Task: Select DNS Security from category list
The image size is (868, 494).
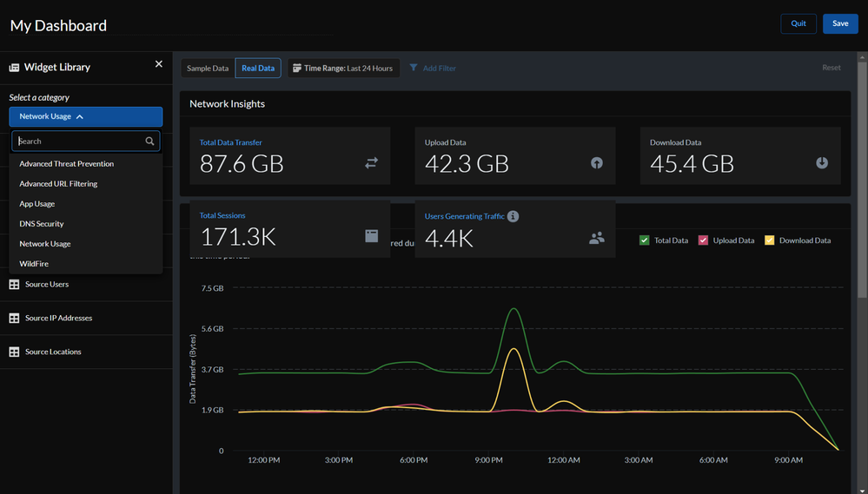Action: tap(42, 224)
